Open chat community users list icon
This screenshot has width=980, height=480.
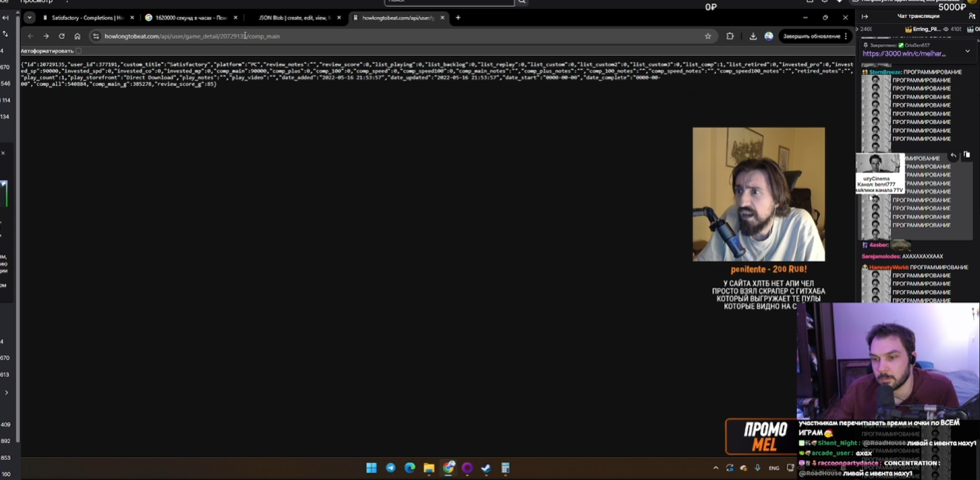[972, 16]
